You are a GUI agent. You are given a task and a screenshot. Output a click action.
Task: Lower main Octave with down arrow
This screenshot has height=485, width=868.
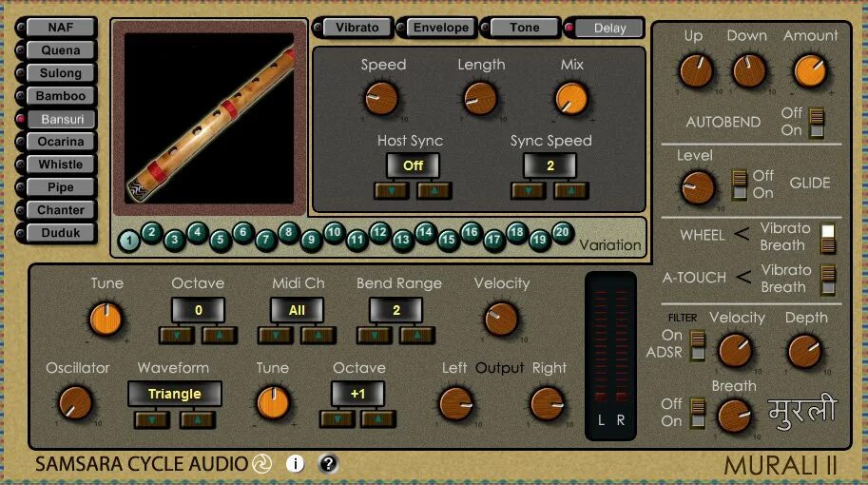tap(177, 335)
